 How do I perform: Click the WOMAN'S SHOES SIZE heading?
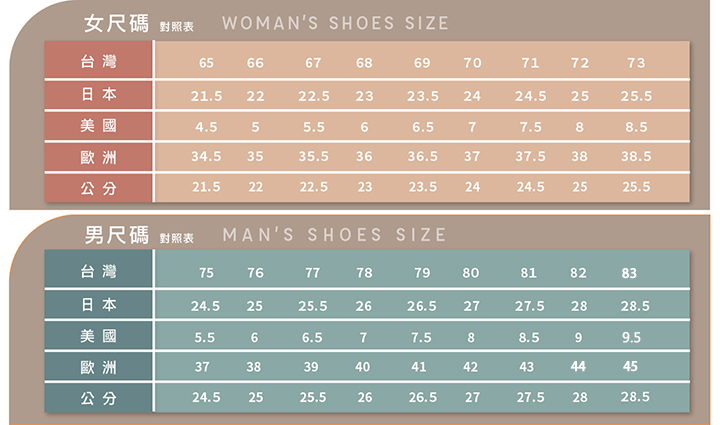click(335, 23)
